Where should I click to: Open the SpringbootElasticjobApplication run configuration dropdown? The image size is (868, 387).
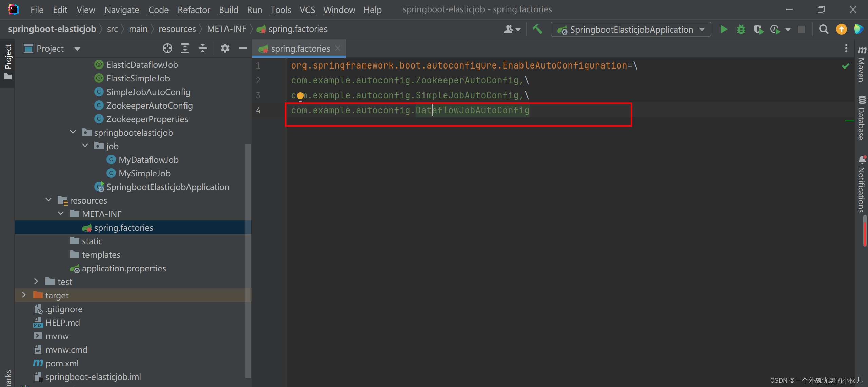[702, 29]
